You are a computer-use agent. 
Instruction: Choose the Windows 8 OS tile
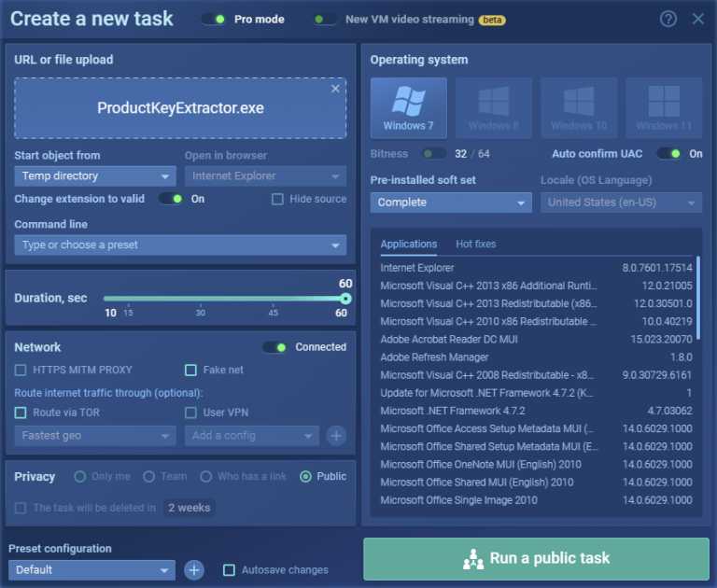(x=493, y=108)
